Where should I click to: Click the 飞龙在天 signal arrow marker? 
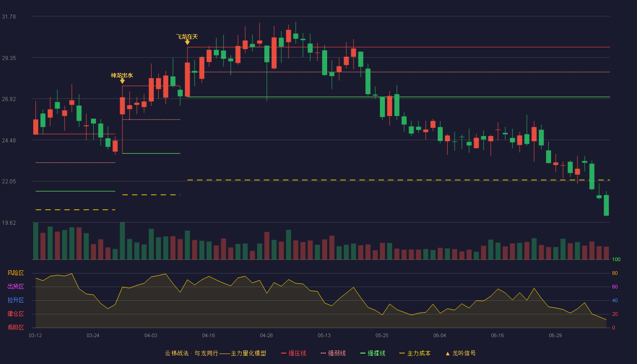point(187,42)
